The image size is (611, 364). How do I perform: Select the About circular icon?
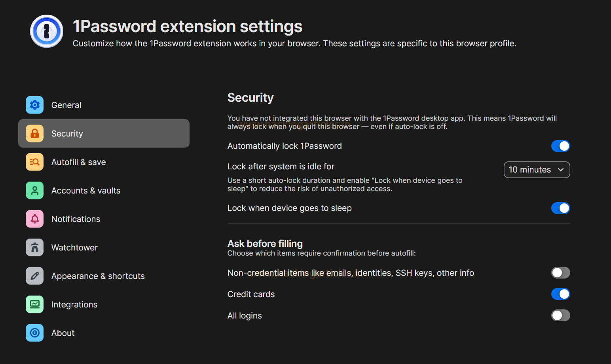coord(35,333)
